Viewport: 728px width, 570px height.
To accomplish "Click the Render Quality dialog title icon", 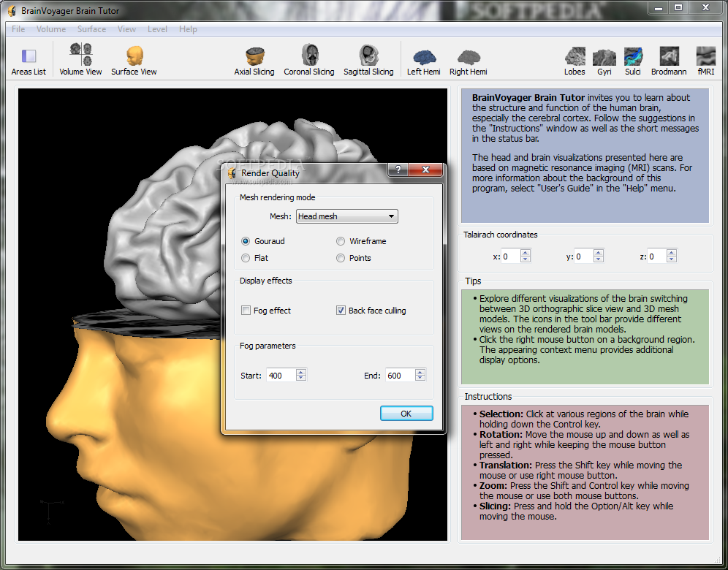I will 232,174.
